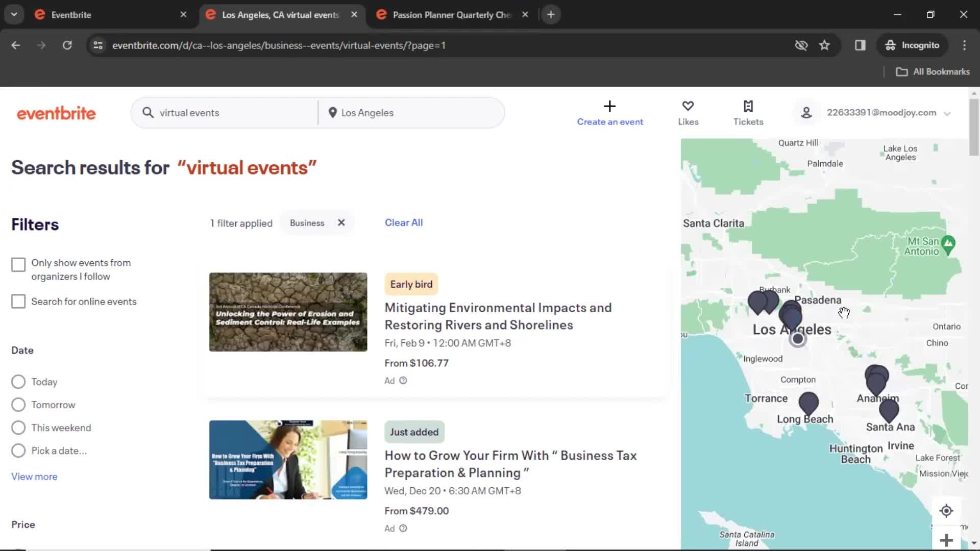
Task: Click the second event thumbnail image
Action: click(x=288, y=460)
